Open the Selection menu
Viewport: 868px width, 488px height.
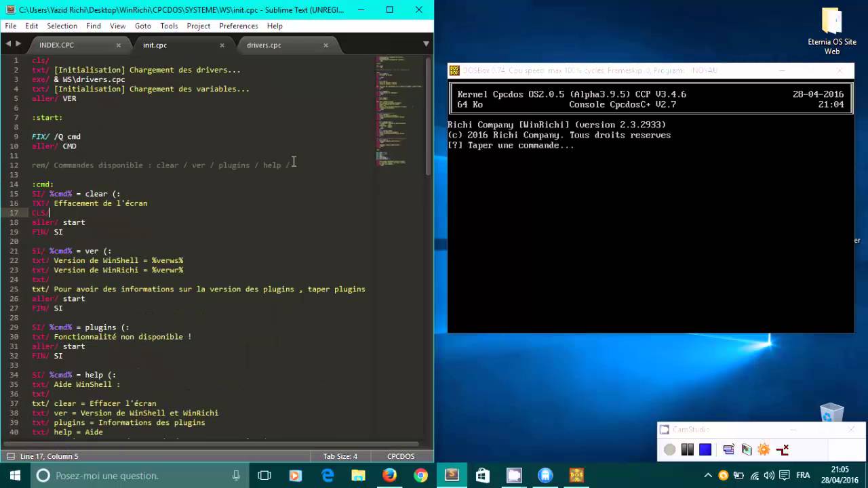[62, 26]
